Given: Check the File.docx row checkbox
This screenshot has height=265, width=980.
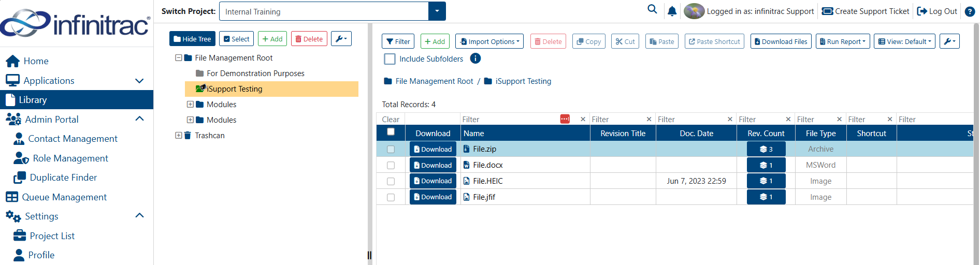Looking at the screenshot, I should [391, 166].
